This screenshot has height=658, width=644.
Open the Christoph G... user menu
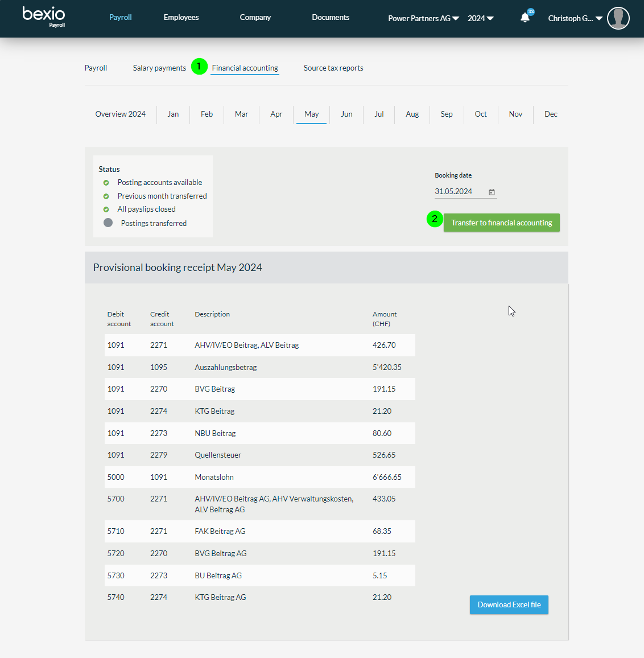click(x=575, y=18)
